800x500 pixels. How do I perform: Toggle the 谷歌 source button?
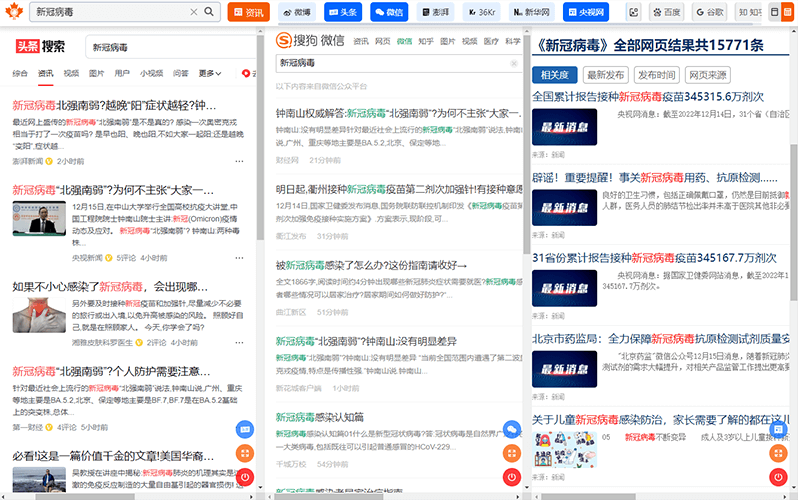pos(710,12)
